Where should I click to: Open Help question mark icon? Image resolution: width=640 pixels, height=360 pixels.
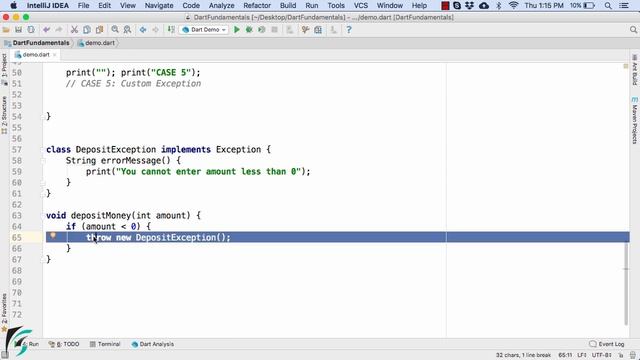[349, 30]
